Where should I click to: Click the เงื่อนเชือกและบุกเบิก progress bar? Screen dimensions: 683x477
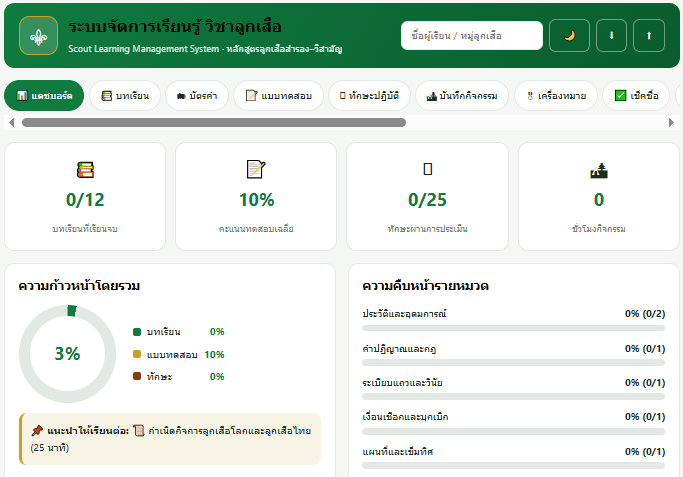tap(514, 431)
